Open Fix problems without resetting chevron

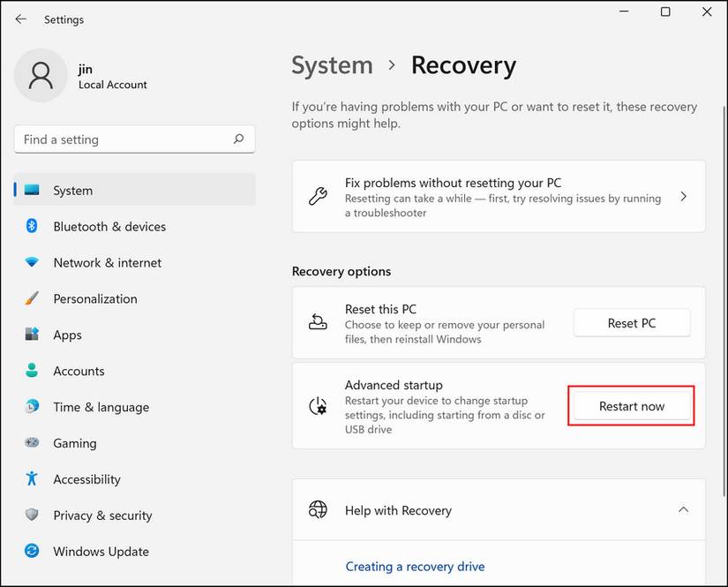tap(683, 197)
